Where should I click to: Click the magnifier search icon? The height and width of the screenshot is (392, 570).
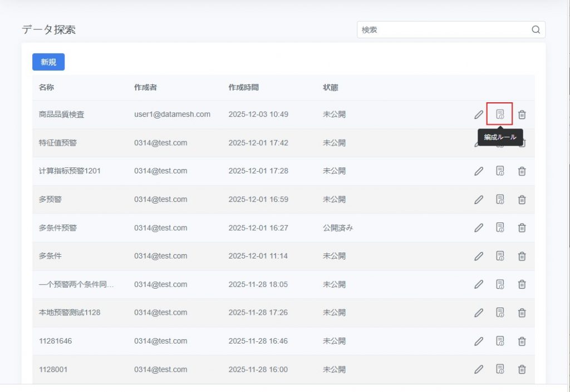click(535, 30)
